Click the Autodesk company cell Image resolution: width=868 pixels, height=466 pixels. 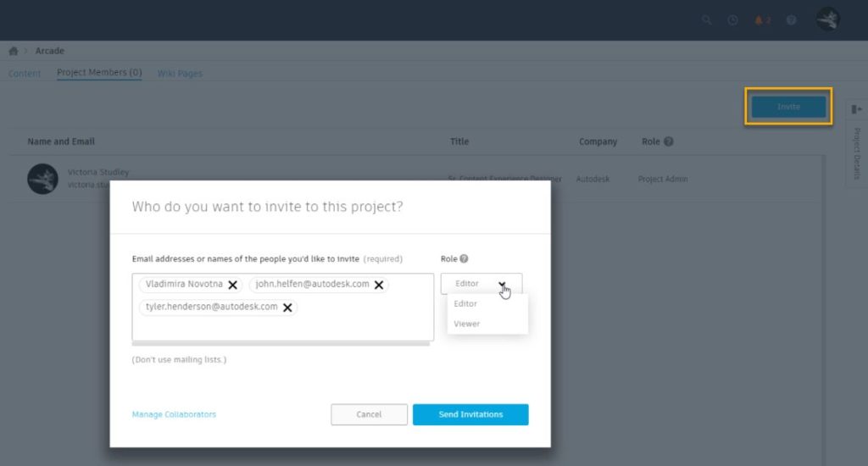tap(593, 180)
